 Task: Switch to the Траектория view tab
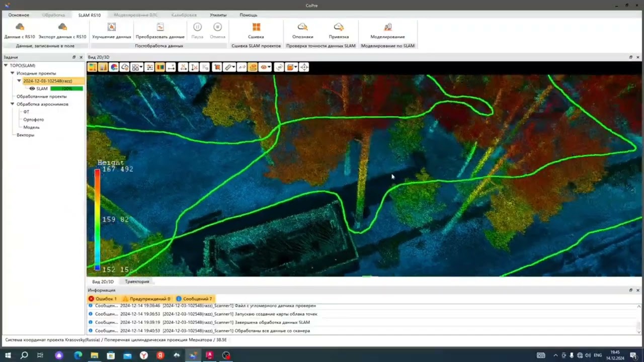tap(137, 282)
